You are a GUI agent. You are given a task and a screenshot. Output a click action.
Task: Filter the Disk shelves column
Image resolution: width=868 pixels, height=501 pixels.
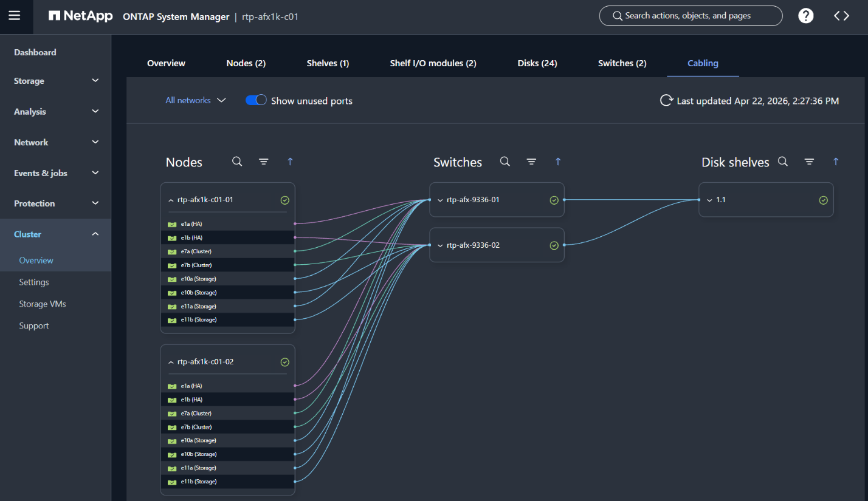tap(809, 162)
